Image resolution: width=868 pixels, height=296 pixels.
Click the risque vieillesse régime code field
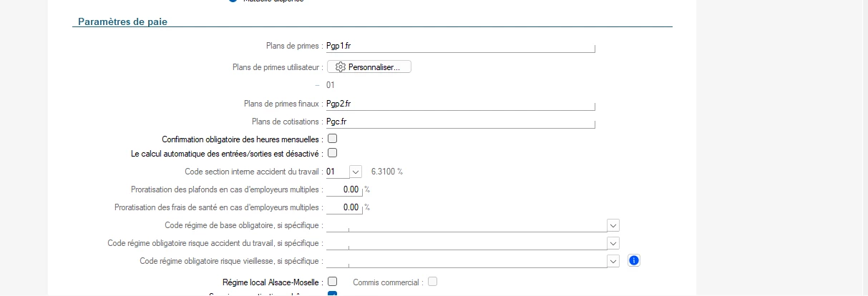click(465, 261)
